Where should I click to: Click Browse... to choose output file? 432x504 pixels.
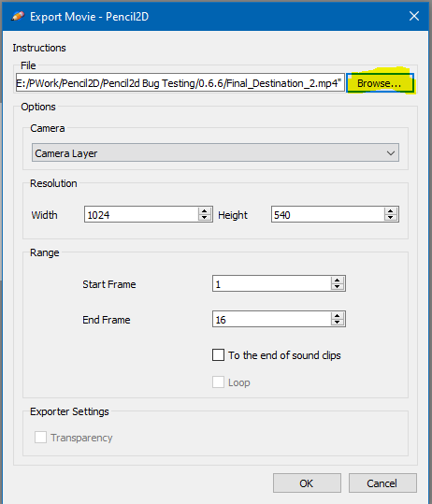[380, 83]
